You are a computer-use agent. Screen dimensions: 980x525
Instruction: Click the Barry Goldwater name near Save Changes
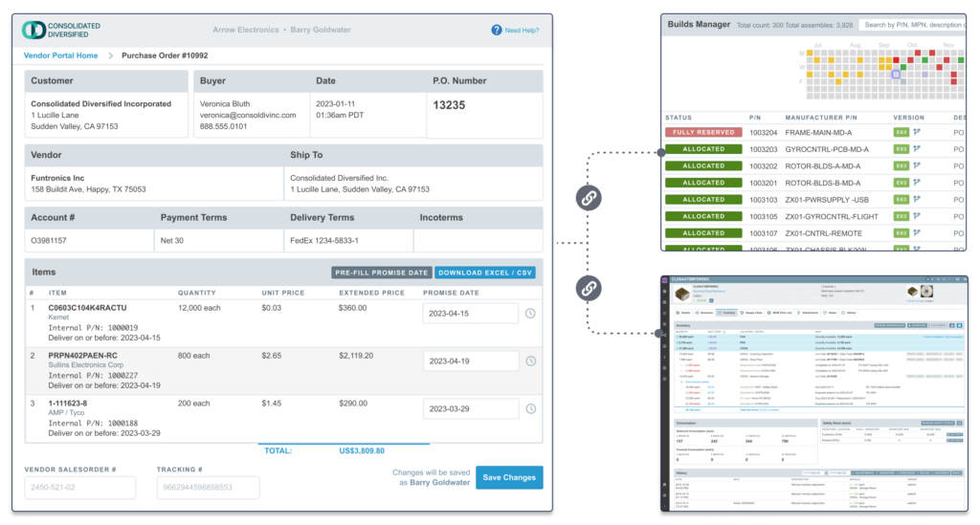coord(440,483)
